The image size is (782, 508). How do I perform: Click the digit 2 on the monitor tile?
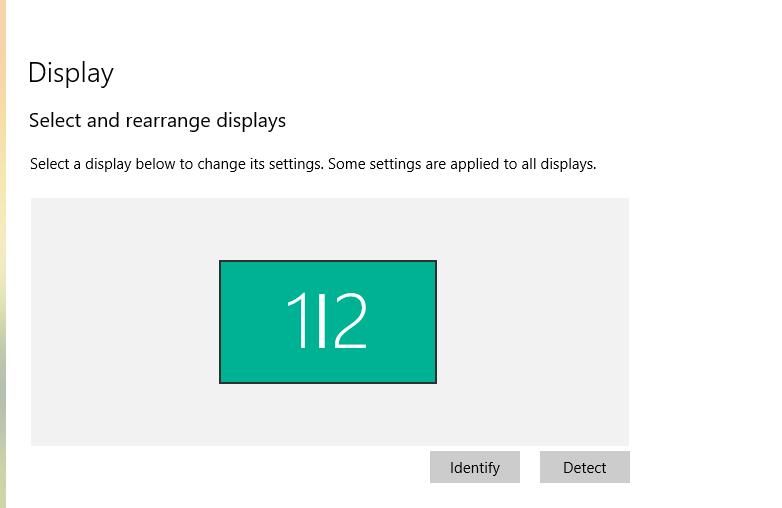(x=351, y=320)
